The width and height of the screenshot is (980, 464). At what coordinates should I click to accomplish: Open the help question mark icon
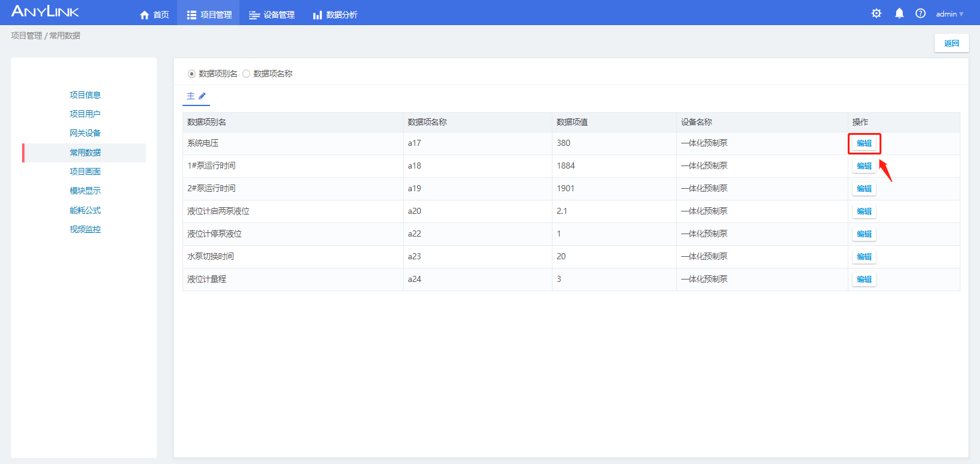pyautogui.click(x=921, y=13)
